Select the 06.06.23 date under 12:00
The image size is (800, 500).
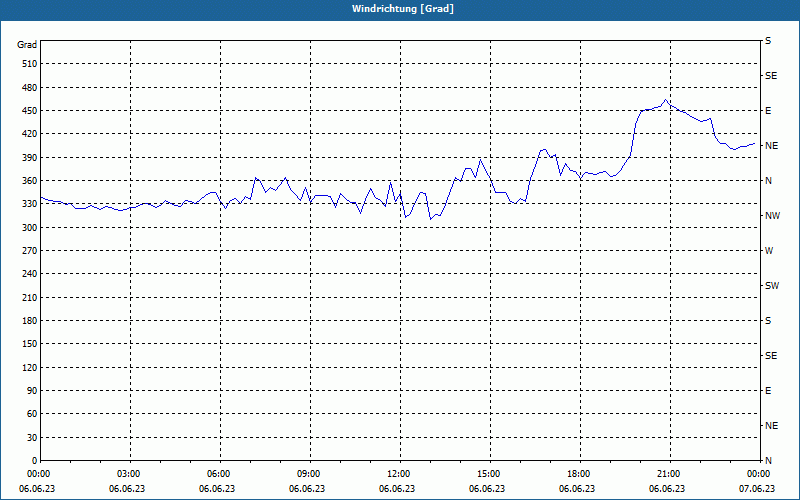pyautogui.click(x=397, y=489)
